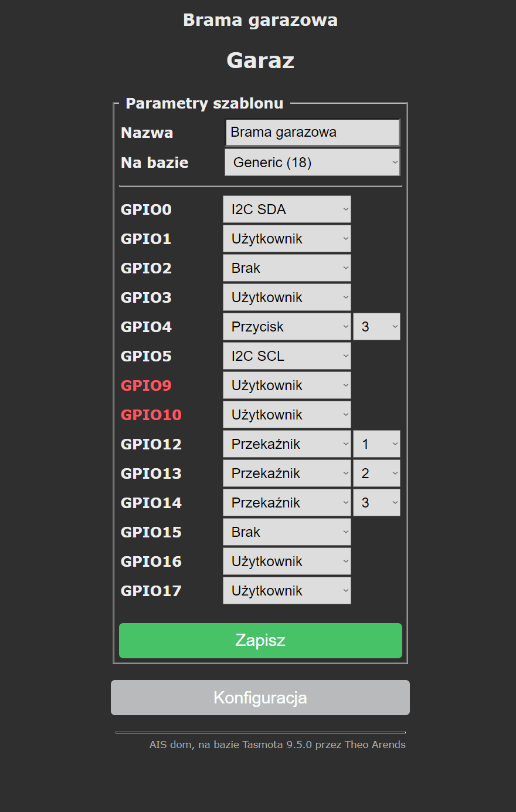Image resolution: width=516 pixels, height=812 pixels.
Task: Open the GPIO10 function dropdown
Action: 287,415
